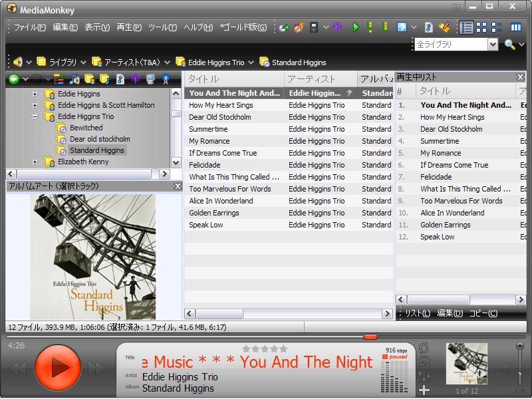Click the magnifier search icon
This screenshot has height=399, width=532.
click(509, 45)
